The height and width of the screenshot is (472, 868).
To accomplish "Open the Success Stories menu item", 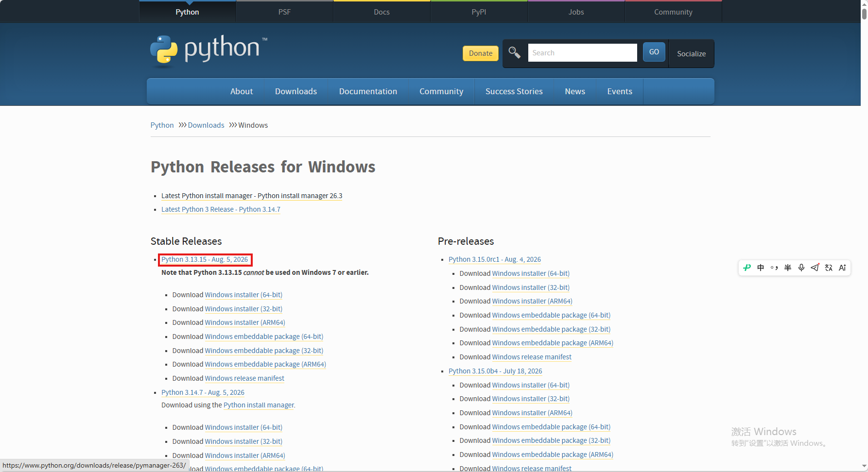I will tap(514, 91).
